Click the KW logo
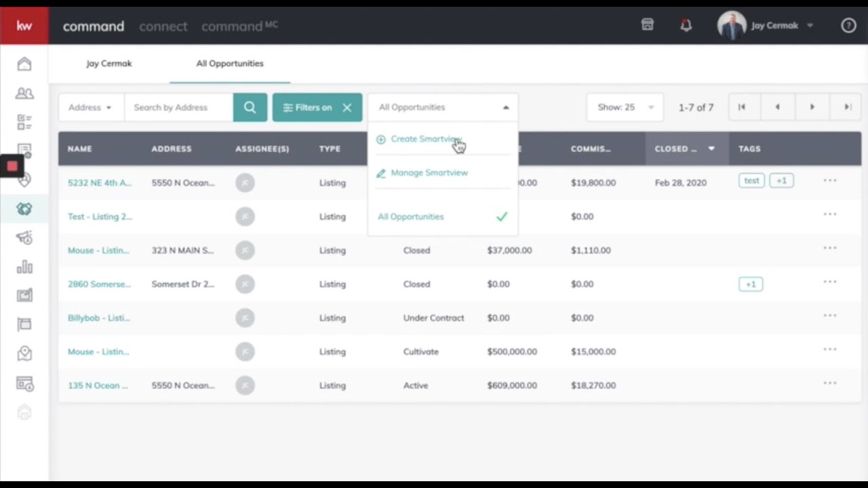This screenshot has width=868, height=488. tap(24, 26)
